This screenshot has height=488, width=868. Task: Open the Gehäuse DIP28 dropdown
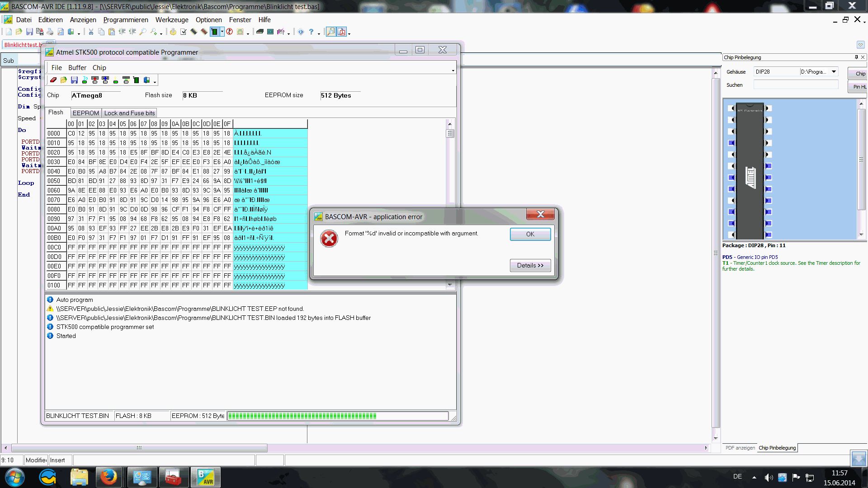click(x=834, y=72)
